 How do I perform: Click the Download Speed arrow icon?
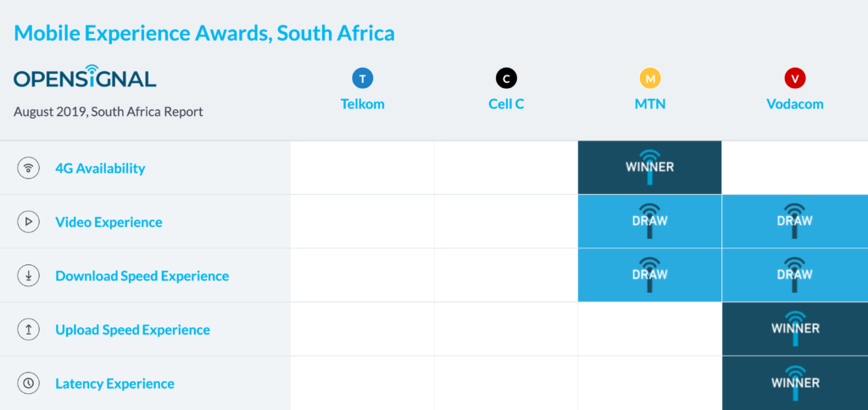click(x=29, y=275)
